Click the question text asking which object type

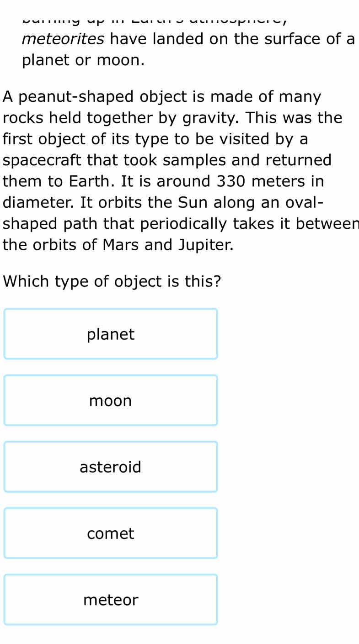click(111, 281)
